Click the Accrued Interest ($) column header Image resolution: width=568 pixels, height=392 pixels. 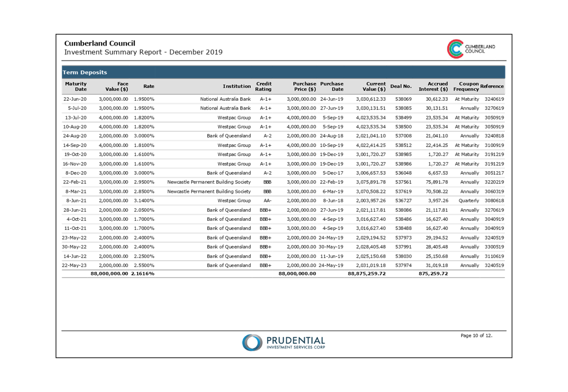(433, 87)
